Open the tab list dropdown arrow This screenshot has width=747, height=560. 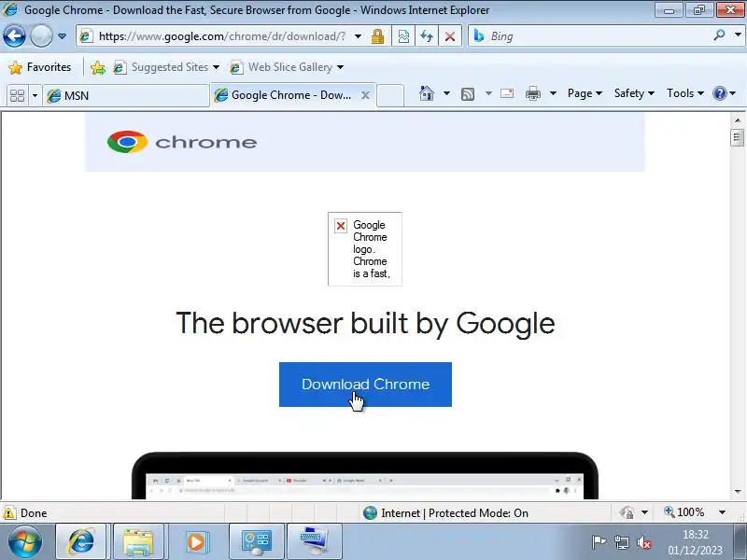[35, 96]
